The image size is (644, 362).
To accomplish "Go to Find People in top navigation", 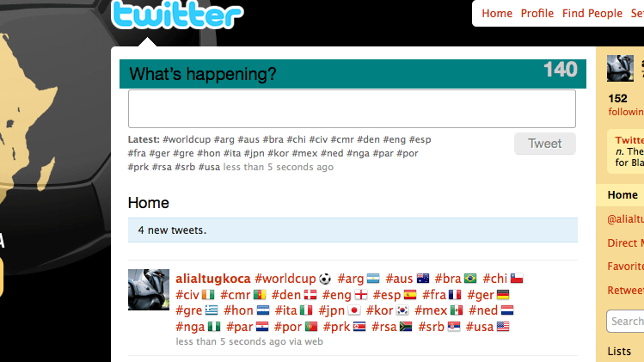I will point(592,13).
